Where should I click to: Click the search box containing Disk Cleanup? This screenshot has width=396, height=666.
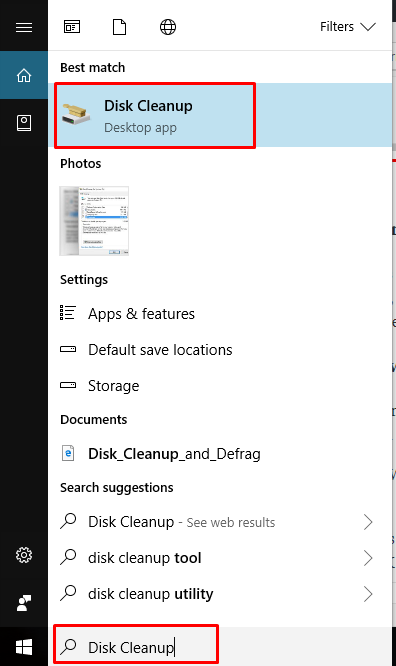(x=220, y=647)
